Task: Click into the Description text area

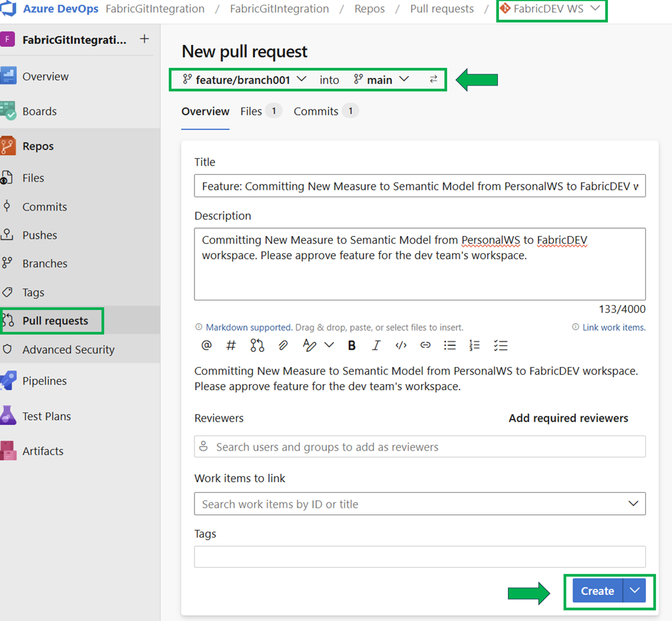Action: pos(420,264)
